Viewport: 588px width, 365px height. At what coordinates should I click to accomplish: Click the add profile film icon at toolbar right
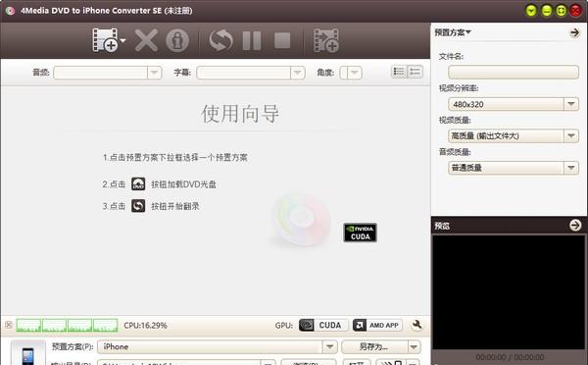(326, 40)
